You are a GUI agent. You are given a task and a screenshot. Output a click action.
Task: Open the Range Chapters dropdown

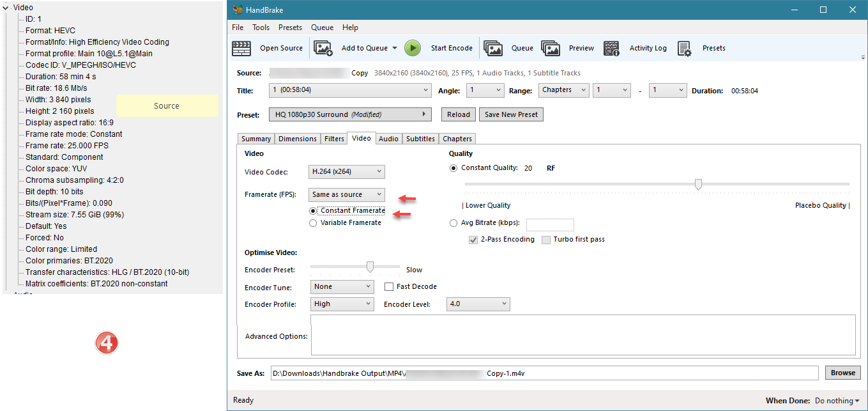(x=564, y=90)
